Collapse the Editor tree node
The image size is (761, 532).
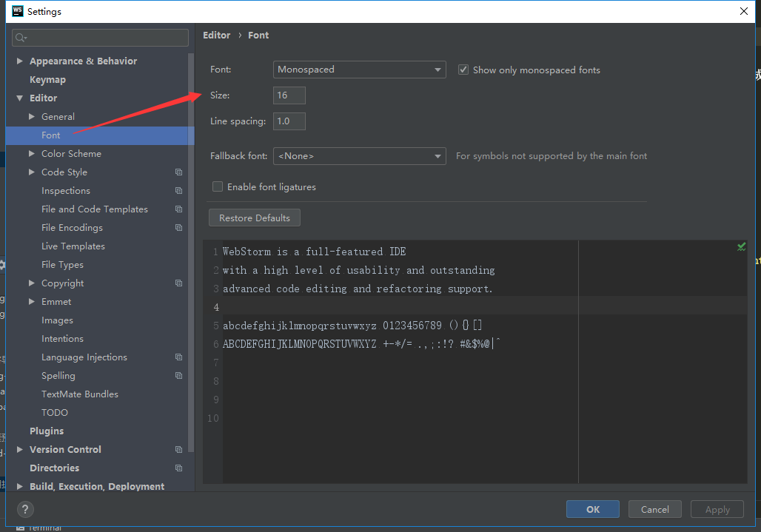click(19, 98)
